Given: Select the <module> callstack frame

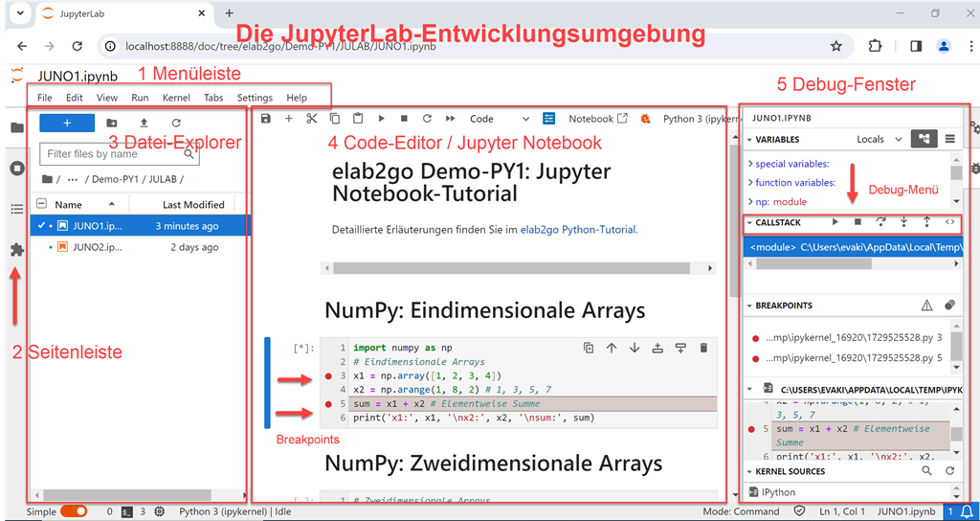Looking at the screenshot, I should (853, 247).
